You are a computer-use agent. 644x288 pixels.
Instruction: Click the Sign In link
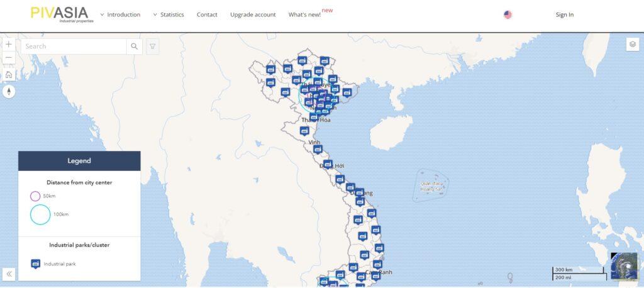564,14
